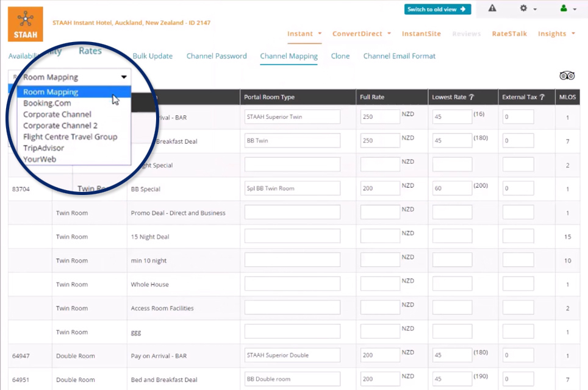Expand the Instant menu
This screenshot has width=588, height=390.
click(x=304, y=34)
